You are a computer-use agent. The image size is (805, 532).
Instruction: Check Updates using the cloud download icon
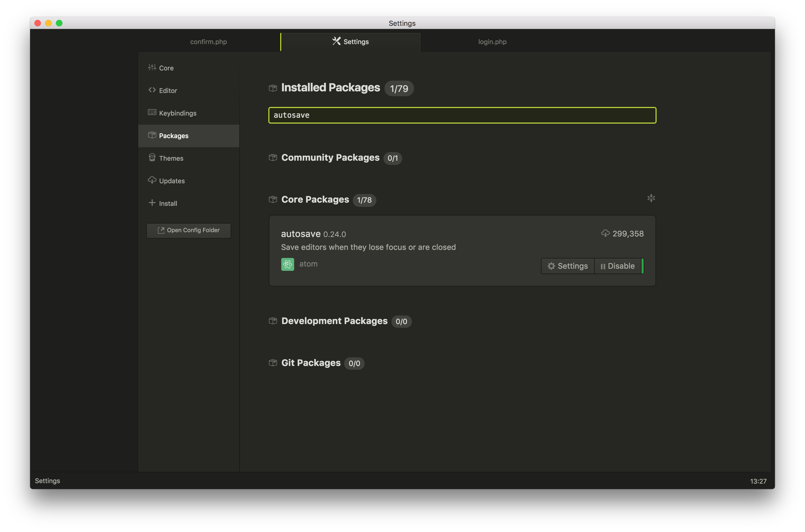(x=152, y=180)
